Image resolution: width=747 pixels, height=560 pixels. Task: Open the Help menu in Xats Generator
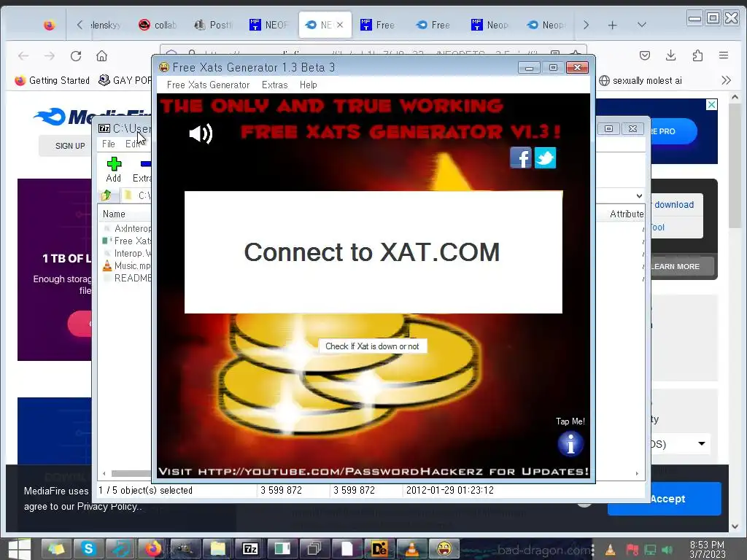pyautogui.click(x=309, y=85)
